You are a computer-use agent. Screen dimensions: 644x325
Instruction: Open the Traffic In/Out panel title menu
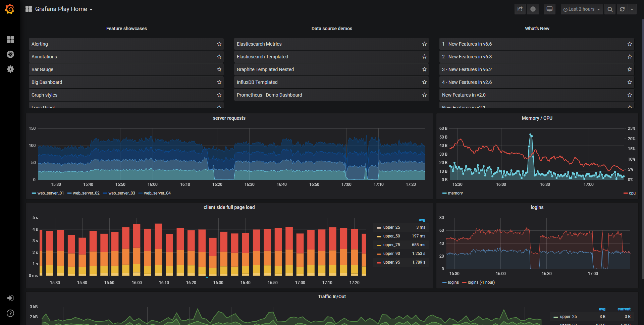tap(332, 296)
